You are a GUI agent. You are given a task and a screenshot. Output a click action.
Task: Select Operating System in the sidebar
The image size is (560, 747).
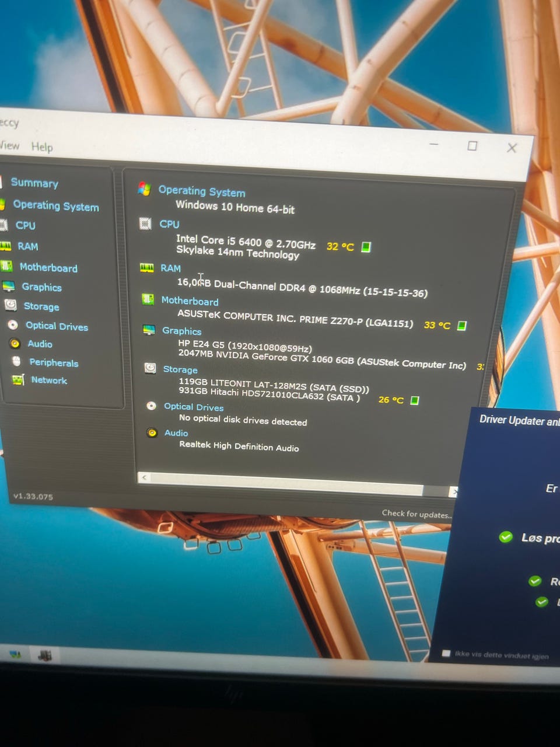click(56, 205)
